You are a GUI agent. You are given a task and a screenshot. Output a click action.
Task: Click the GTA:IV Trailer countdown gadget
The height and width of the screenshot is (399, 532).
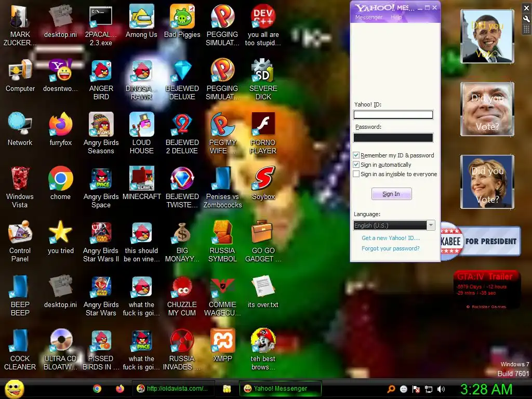point(486,290)
